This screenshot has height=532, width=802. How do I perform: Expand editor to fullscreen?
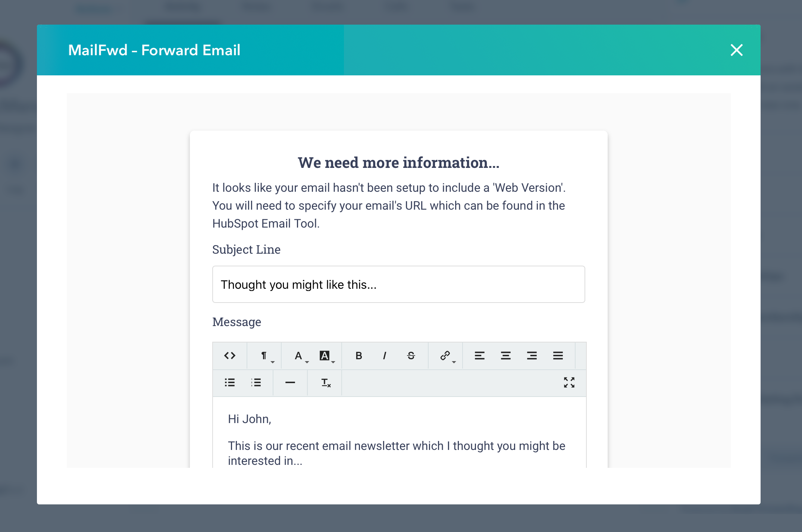click(x=569, y=382)
